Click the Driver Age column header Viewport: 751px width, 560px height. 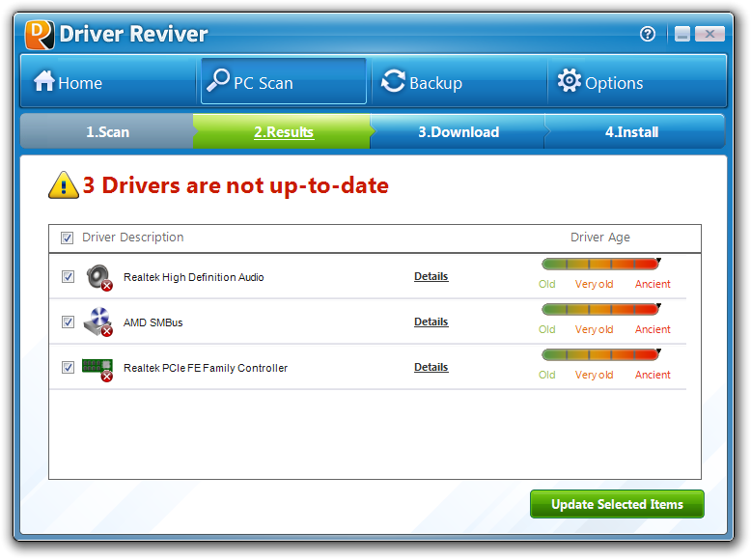coord(600,238)
